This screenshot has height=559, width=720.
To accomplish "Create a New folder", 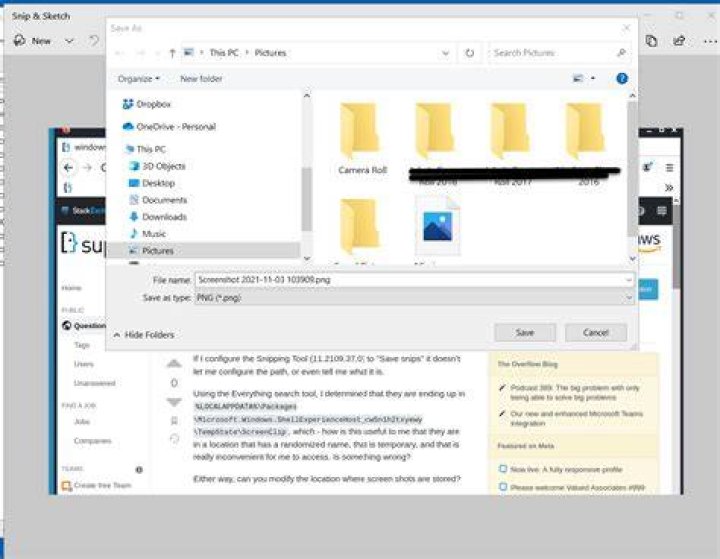I will click(201, 79).
